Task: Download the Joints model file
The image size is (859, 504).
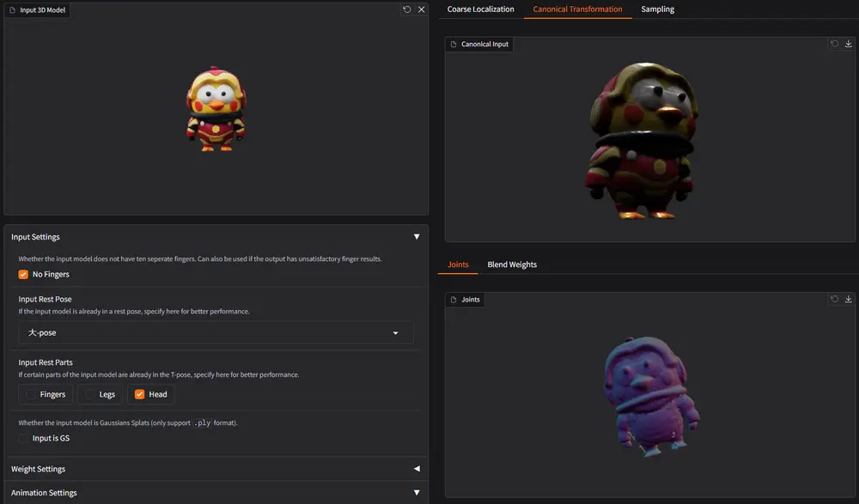Action: (x=848, y=299)
